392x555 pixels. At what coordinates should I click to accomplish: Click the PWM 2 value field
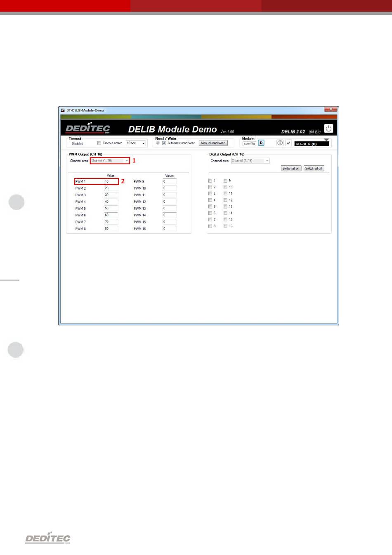(111, 188)
